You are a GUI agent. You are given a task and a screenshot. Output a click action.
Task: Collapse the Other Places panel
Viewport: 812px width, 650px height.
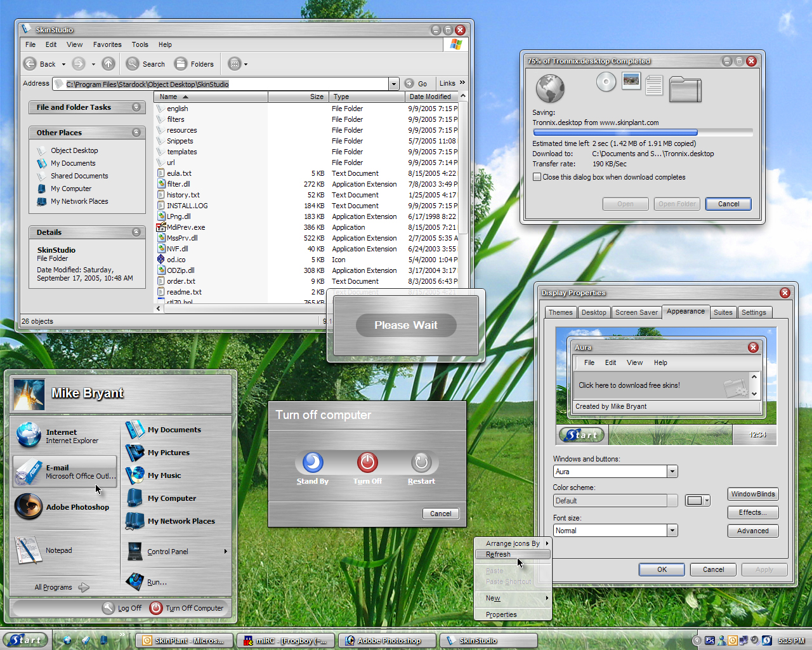136,133
